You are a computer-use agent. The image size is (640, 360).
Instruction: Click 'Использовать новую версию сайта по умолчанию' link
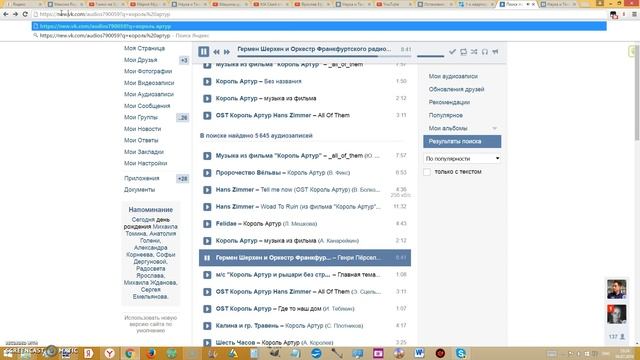[151, 324]
